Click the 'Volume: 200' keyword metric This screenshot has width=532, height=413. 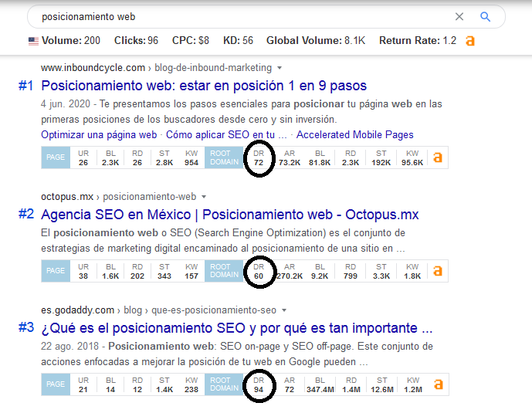pos(70,41)
